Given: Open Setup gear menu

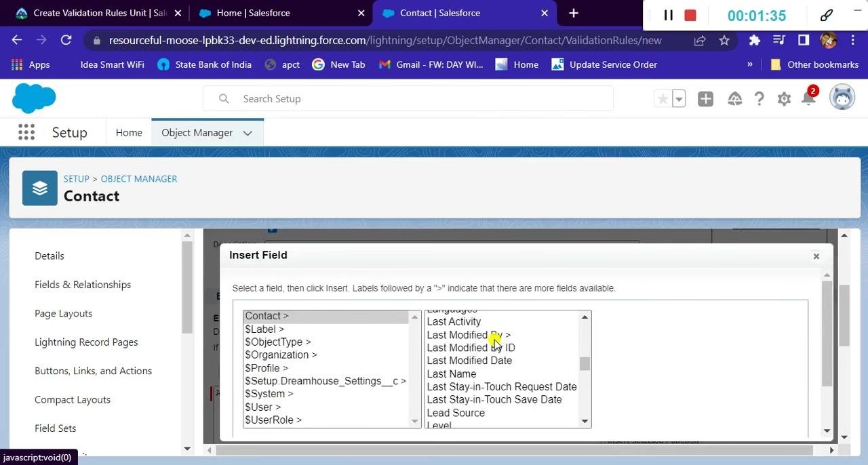Looking at the screenshot, I should [x=785, y=99].
